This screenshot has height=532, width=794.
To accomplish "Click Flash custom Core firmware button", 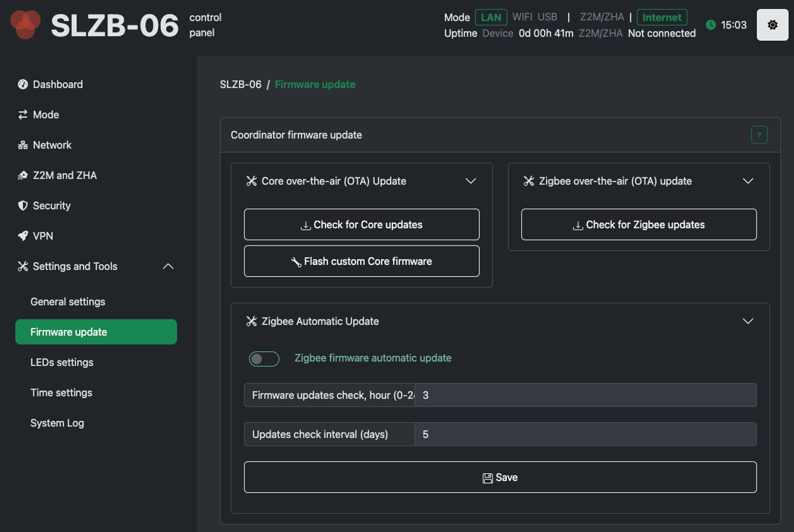I will (x=361, y=261).
